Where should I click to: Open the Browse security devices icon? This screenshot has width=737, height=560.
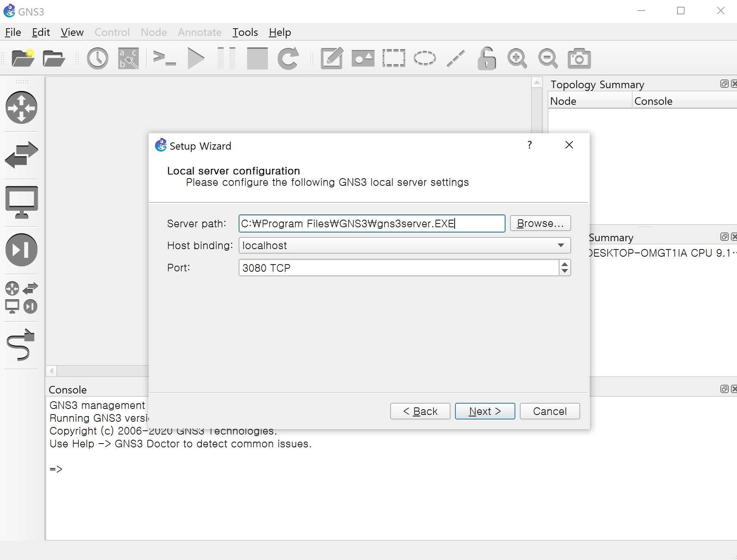(21, 249)
